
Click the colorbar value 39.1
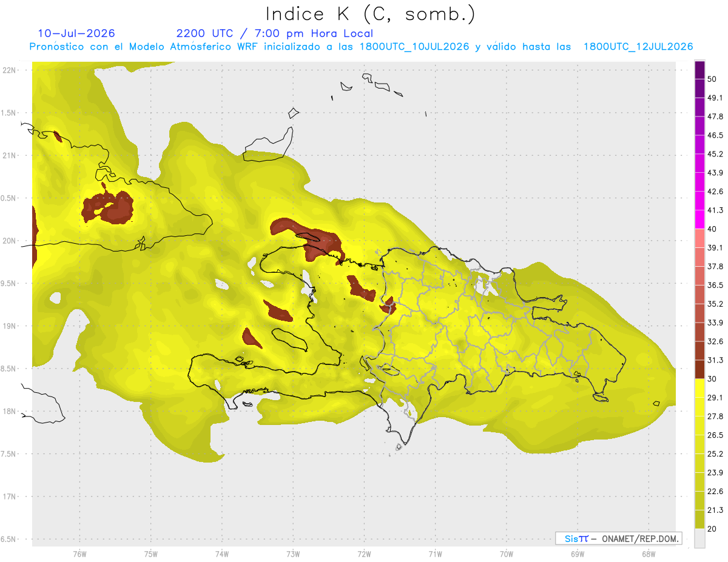tap(716, 247)
